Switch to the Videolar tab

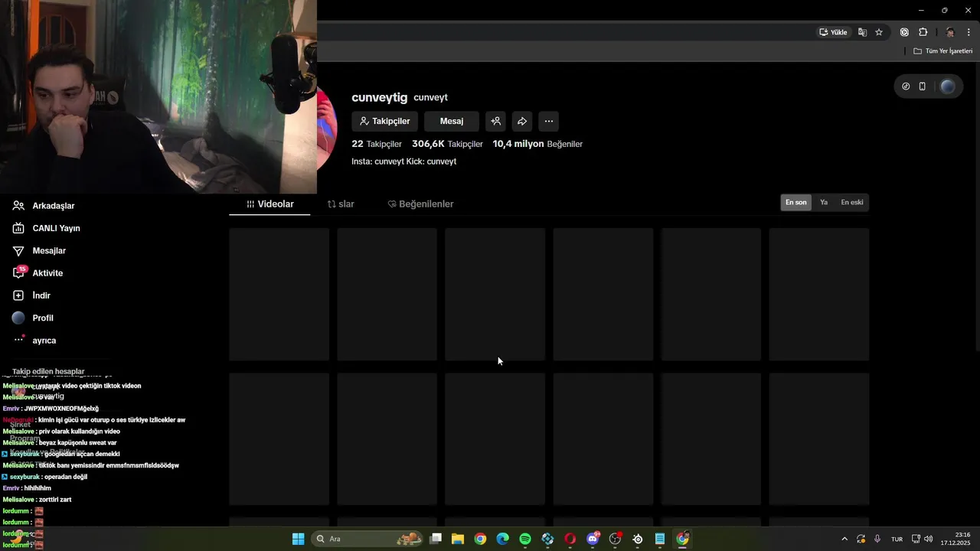269,204
